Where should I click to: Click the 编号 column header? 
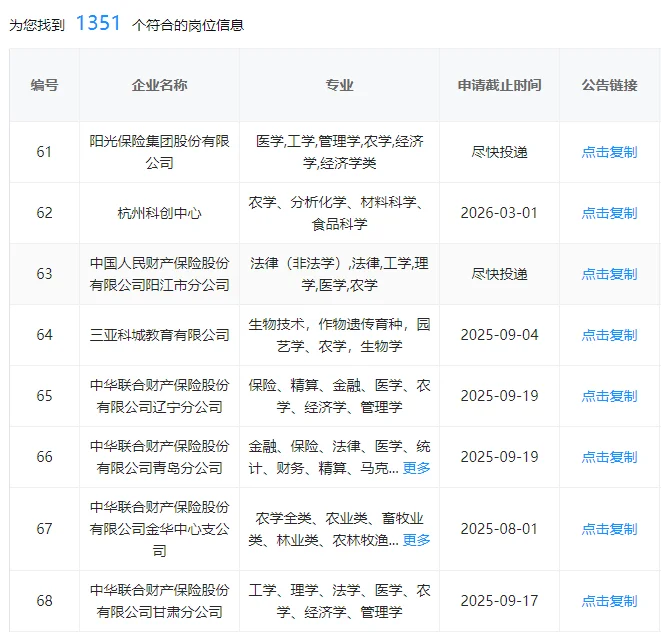(x=44, y=85)
